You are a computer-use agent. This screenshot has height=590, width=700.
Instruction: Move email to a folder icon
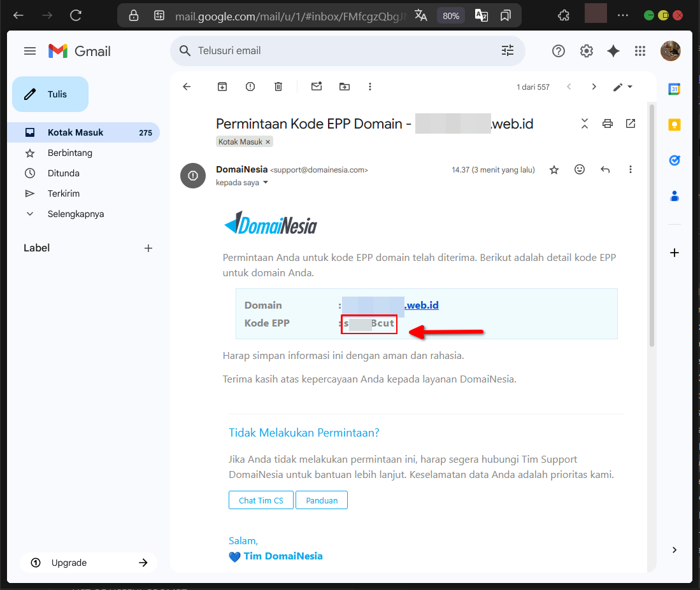point(344,87)
